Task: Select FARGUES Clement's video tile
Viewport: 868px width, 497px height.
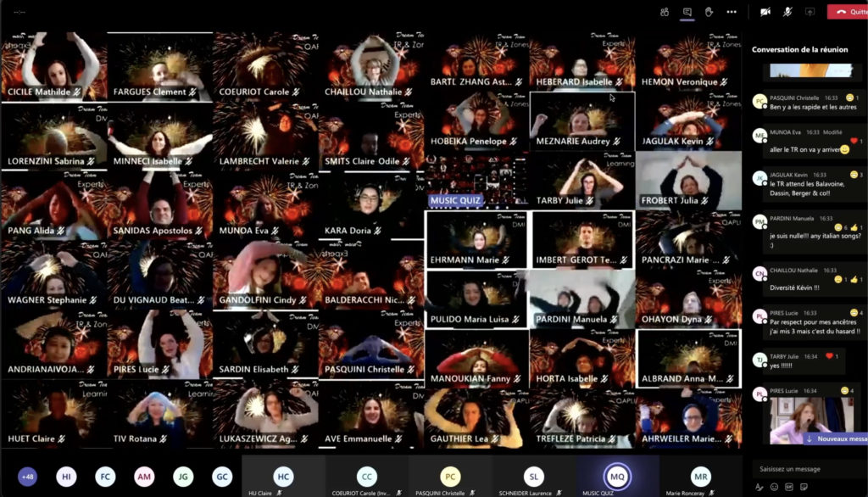Action: [x=159, y=66]
